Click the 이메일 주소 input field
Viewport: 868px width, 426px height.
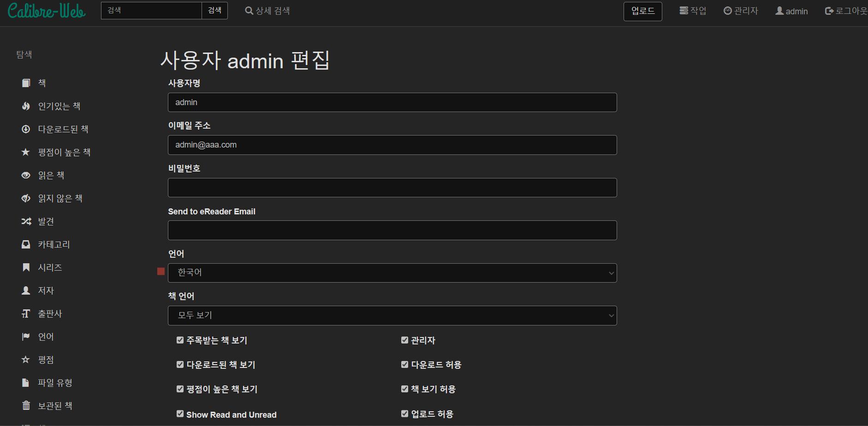392,145
